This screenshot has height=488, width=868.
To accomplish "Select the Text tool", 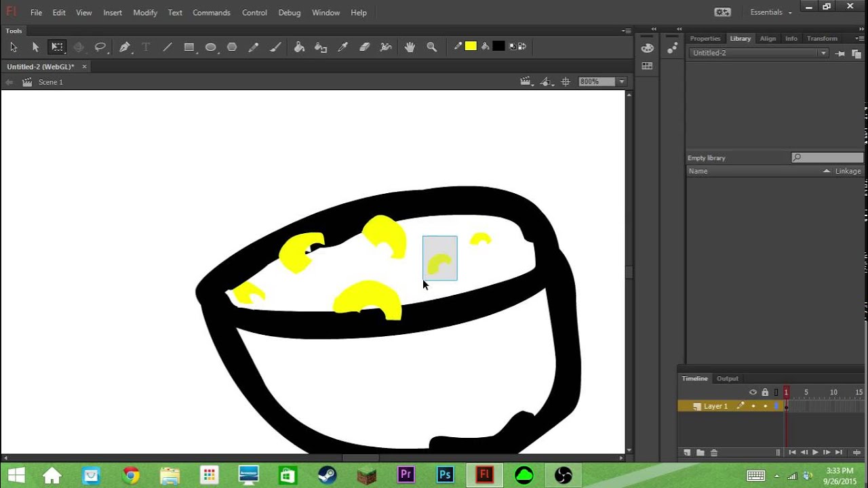I will (145, 46).
